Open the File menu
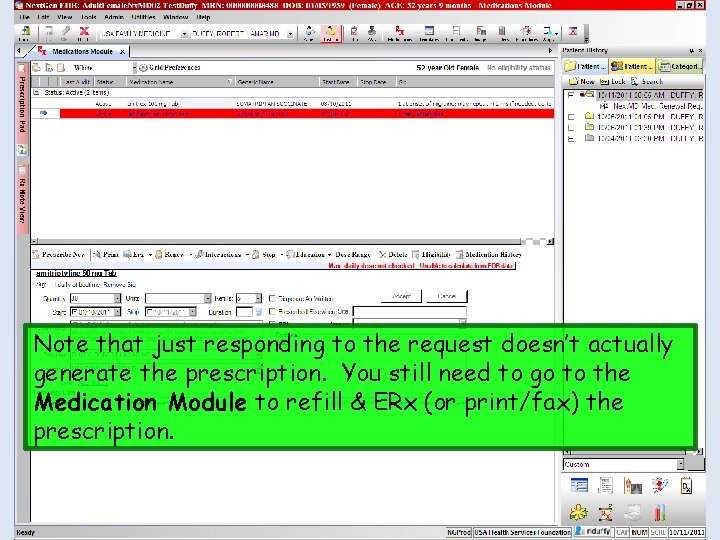 (25, 17)
